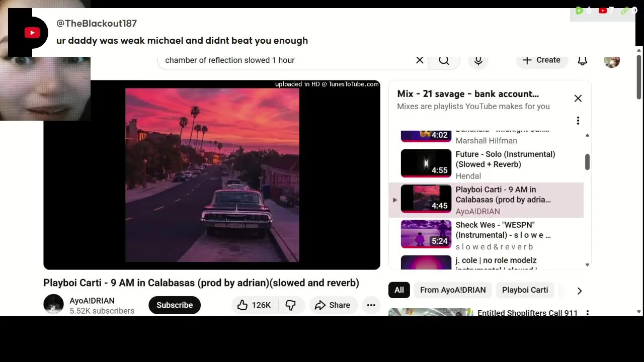This screenshot has height=362, width=644.
Task: Share the Playboi Carti video
Action: click(333, 305)
